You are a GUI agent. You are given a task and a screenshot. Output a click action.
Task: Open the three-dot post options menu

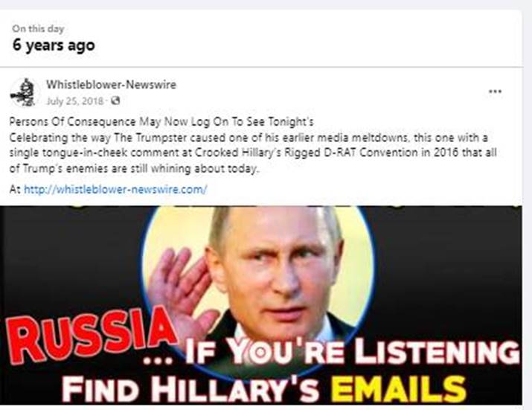[495, 92]
